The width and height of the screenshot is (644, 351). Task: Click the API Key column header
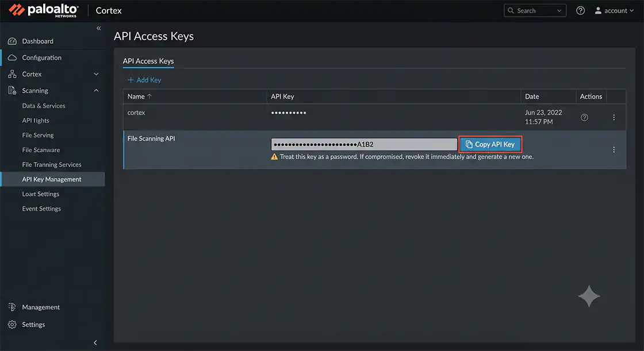point(394,97)
